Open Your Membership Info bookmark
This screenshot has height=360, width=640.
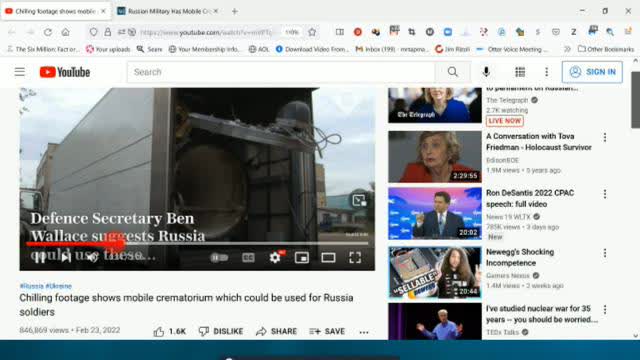(x=204, y=49)
